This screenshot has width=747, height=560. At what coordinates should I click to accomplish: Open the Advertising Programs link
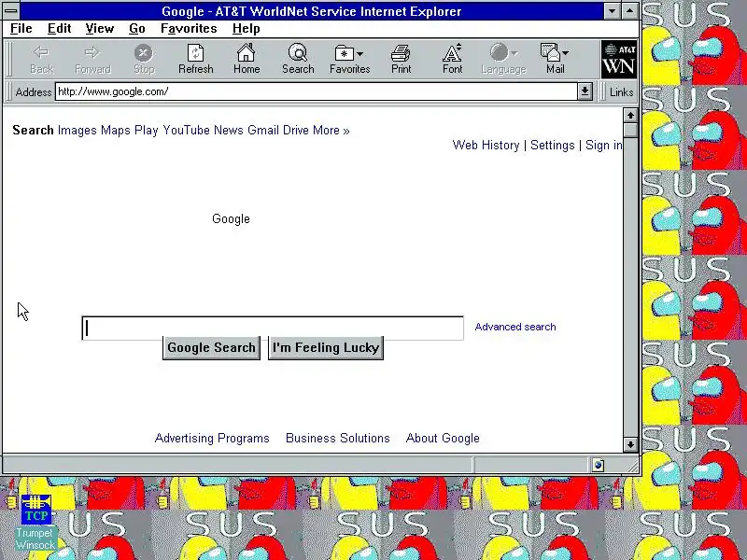click(212, 438)
